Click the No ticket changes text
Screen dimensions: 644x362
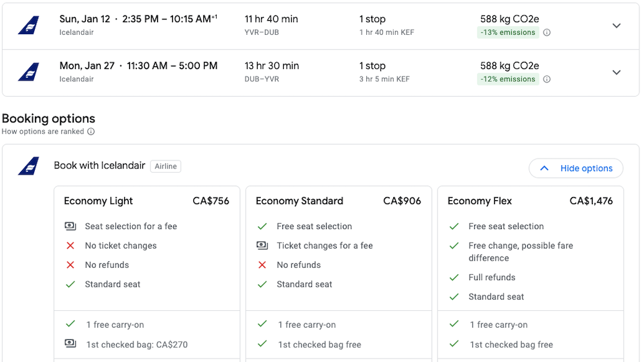tap(121, 246)
